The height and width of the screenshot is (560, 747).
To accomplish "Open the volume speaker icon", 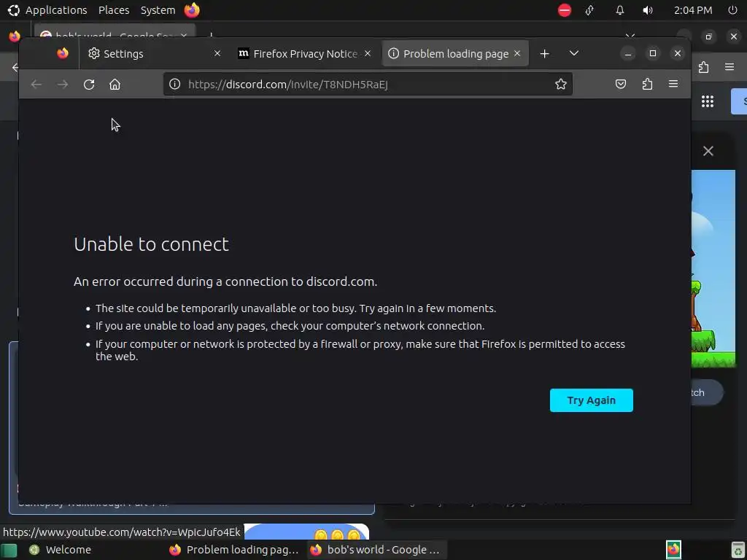I will point(648,10).
